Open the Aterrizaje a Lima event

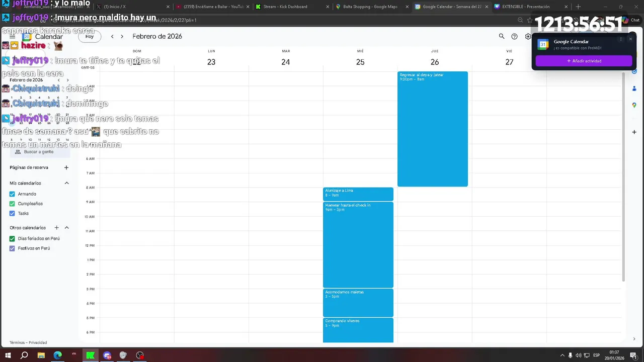[358, 194]
